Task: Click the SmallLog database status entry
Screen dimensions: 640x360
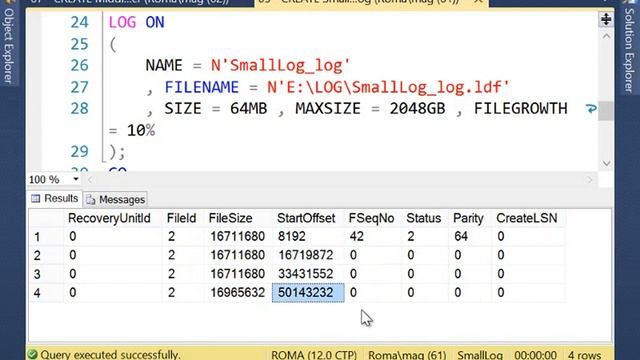Action: coord(480,354)
